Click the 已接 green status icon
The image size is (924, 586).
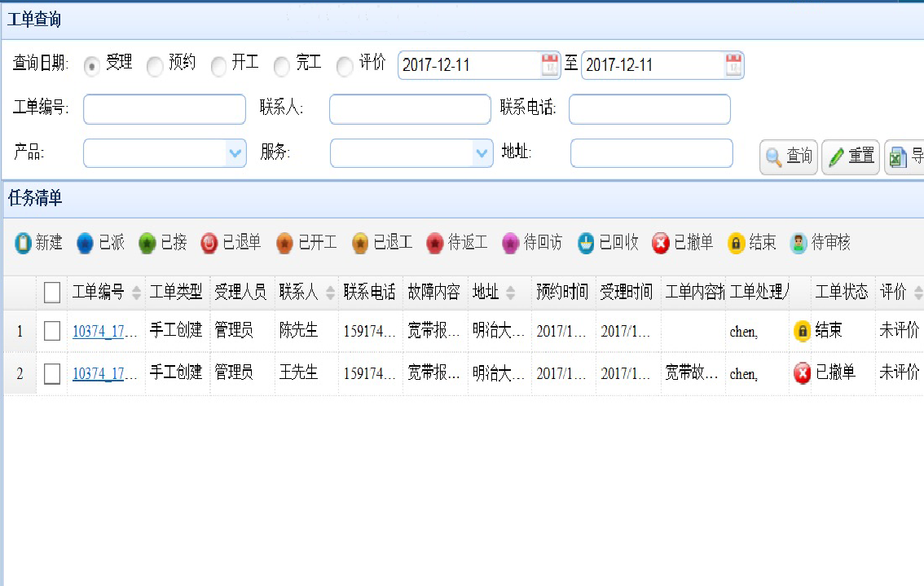[147, 243]
